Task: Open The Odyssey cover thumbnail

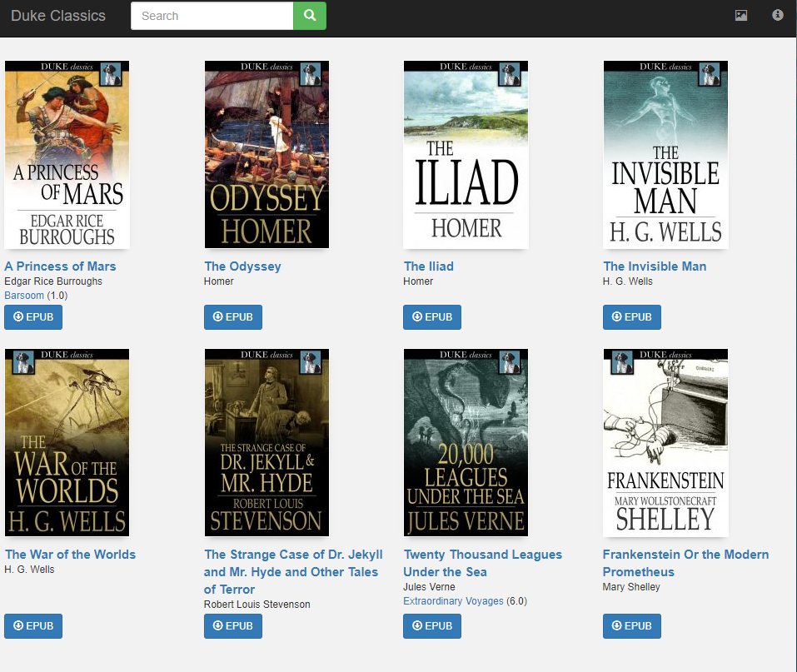Action: pyautogui.click(x=266, y=155)
